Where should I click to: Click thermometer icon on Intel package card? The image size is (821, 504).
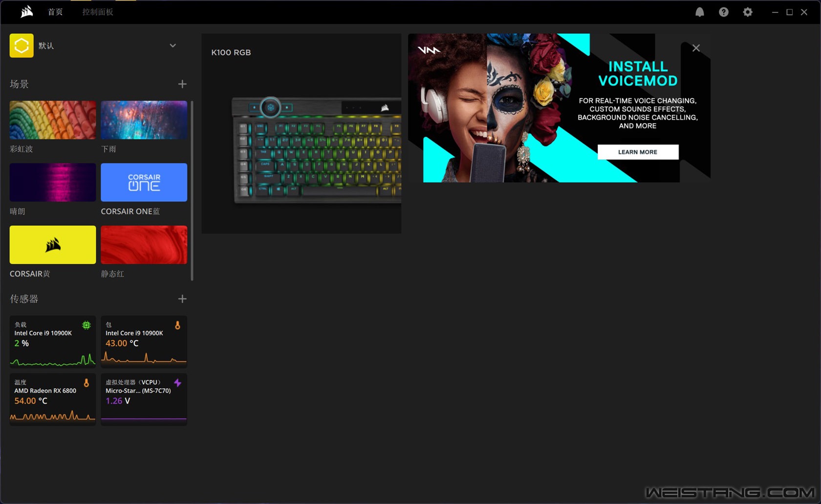coord(177,325)
